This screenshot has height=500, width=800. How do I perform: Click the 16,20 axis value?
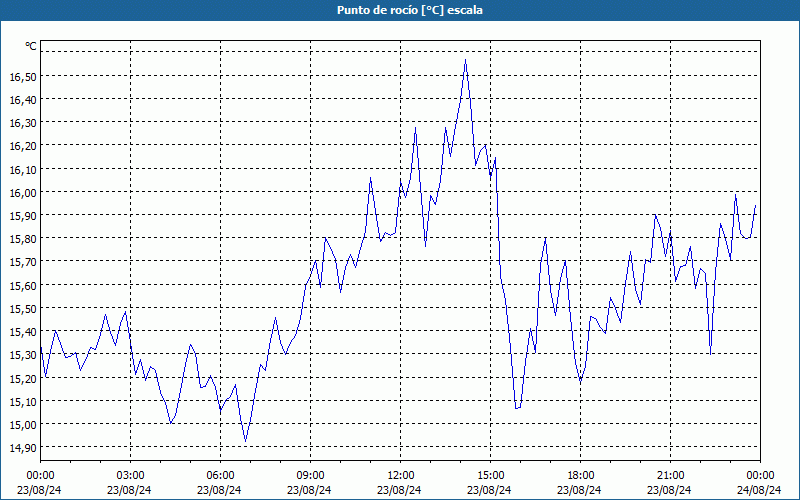tap(23, 146)
